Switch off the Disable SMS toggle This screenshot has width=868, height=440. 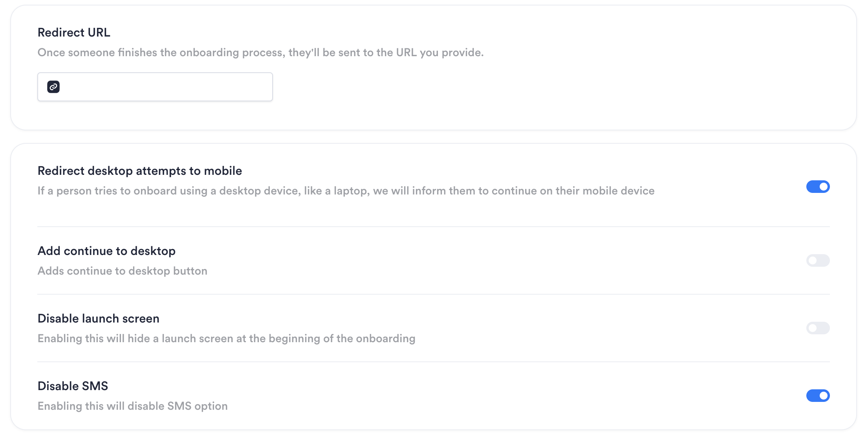818,396
